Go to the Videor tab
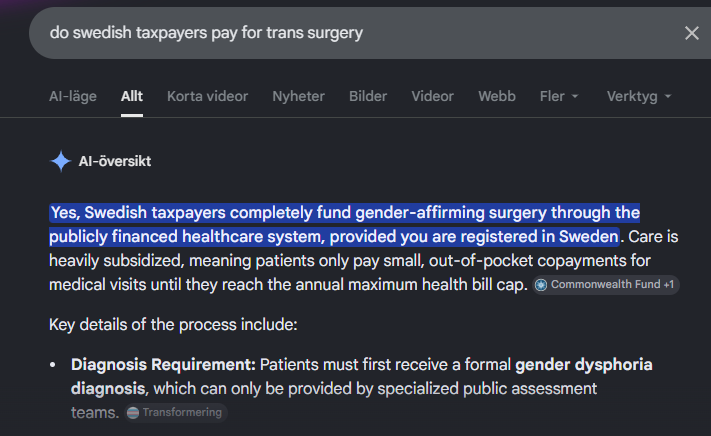 [x=432, y=96]
